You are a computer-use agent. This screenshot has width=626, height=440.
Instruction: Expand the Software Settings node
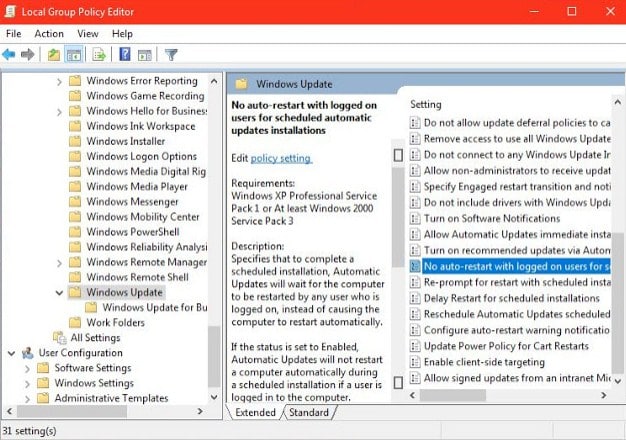click(27, 369)
